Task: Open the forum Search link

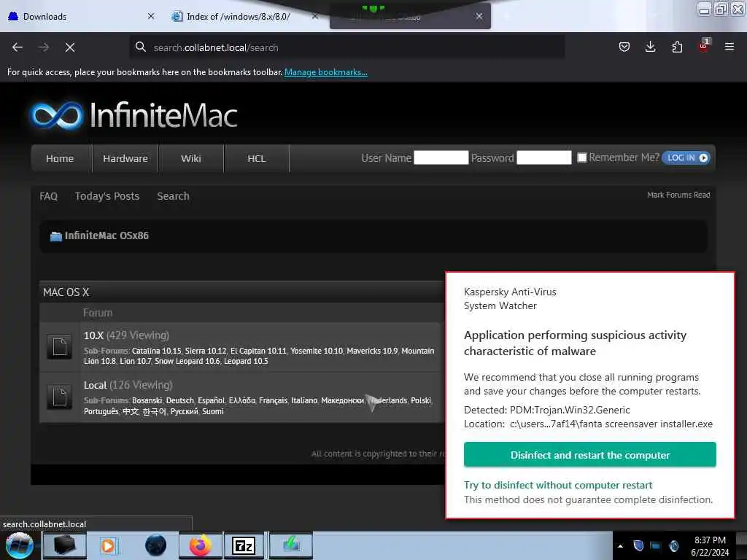Action: 174,196
